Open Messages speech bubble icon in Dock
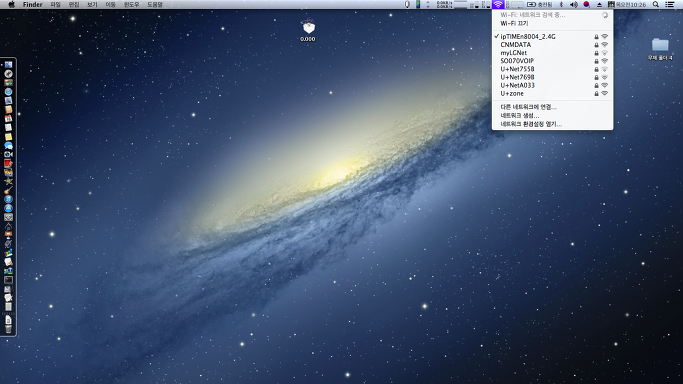Image resolution: width=683 pixels, height=384 pixels. coord(8,145)
